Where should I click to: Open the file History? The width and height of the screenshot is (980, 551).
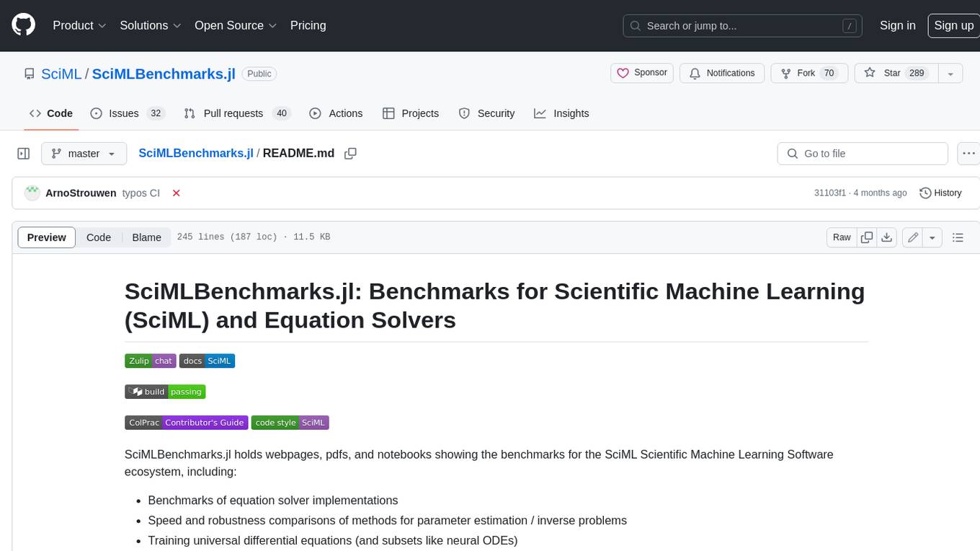(x=940, y=193)
